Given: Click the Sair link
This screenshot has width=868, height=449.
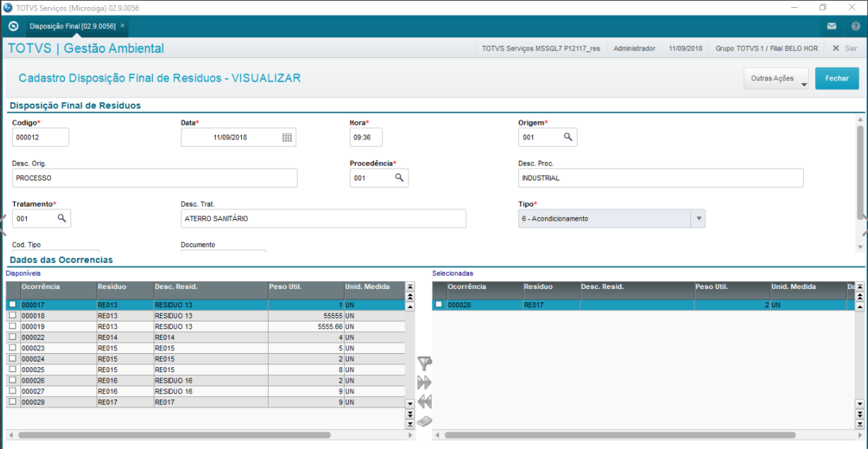Looking at the screenshot, I should tap(845, 49).
